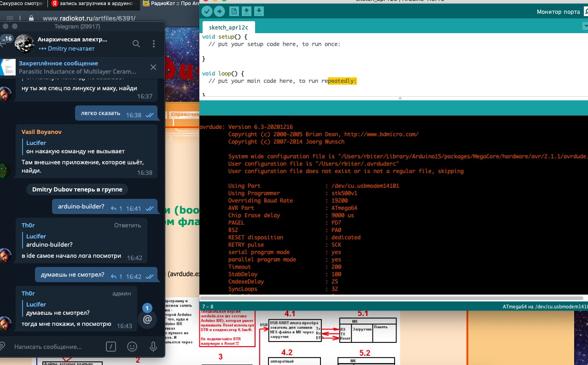The image size is (588, 365).
Task: Switch to browser tab 'РадиоКот :: Про Ar'
Action: tap(170, 4)
